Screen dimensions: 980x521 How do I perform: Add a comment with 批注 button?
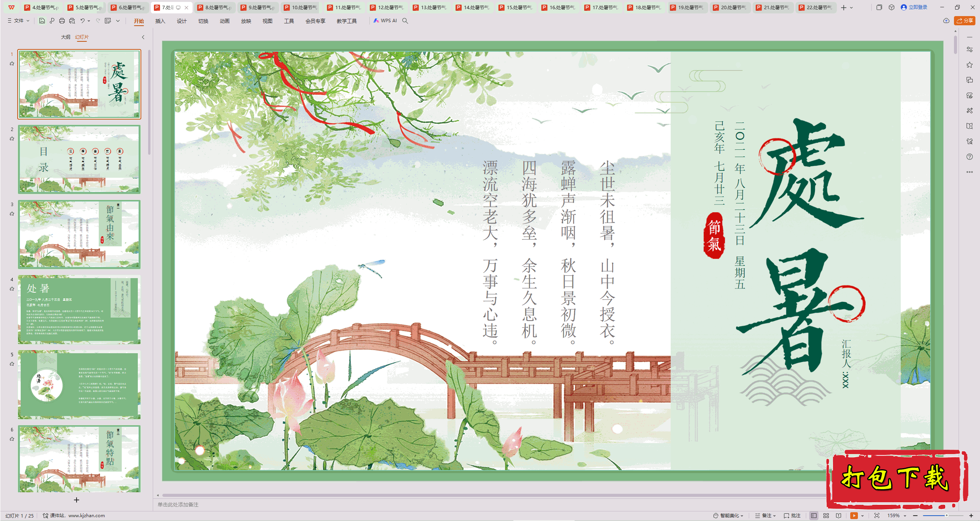click(792, 516)
